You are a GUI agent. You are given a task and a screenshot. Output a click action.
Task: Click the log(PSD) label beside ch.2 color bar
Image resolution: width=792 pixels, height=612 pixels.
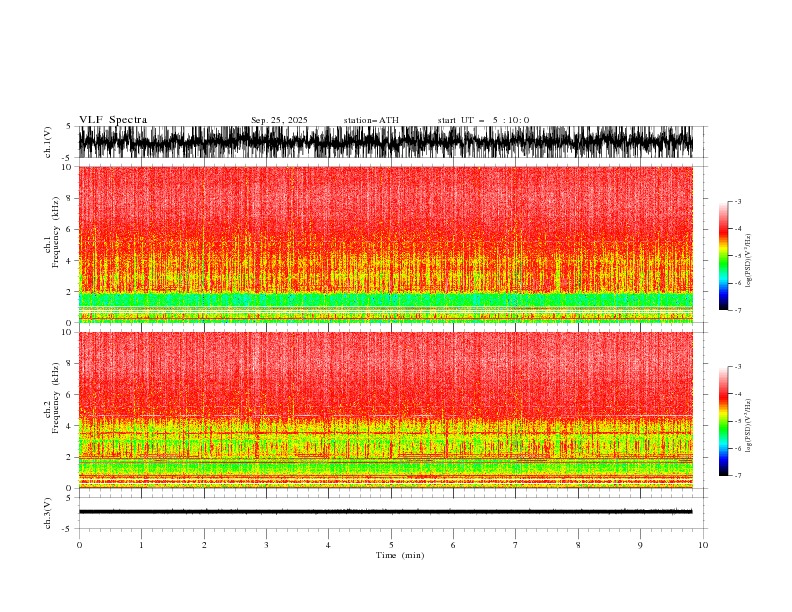point(748,426)
